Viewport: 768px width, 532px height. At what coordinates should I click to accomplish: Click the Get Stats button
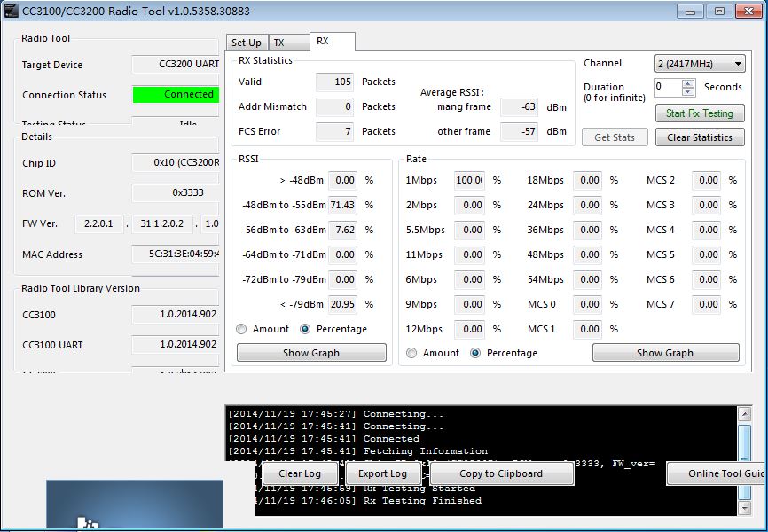(x=615, y=137)
